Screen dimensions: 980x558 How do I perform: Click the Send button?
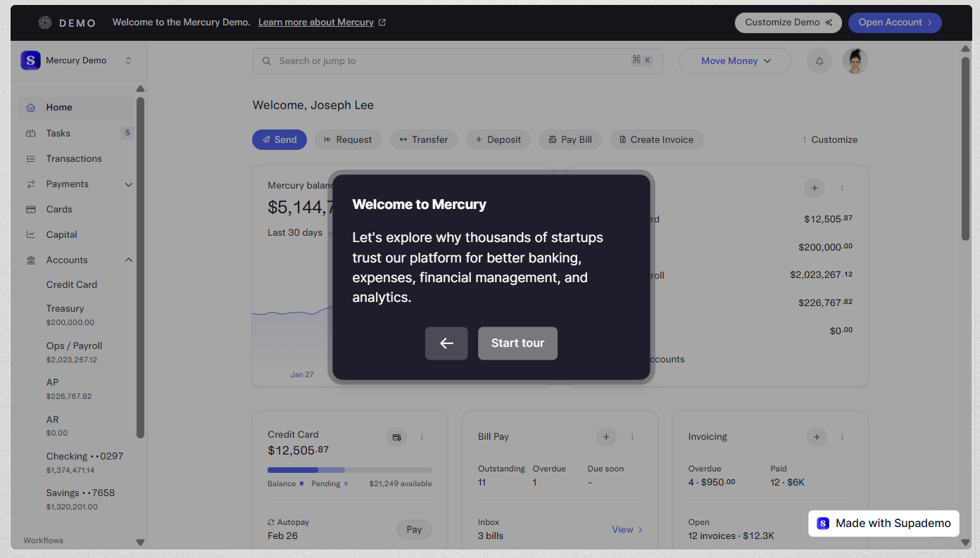coord(279,139)
